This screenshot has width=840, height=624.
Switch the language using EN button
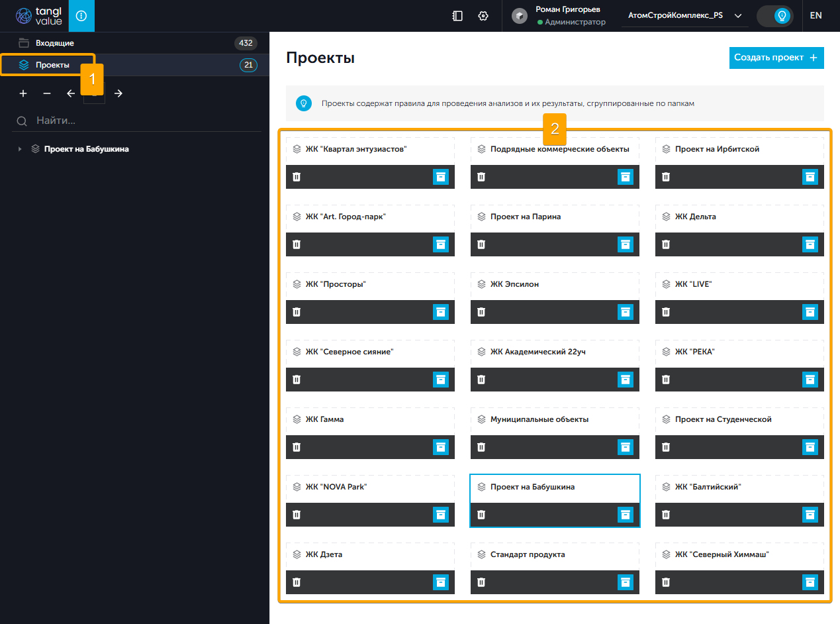coord(816,16)
